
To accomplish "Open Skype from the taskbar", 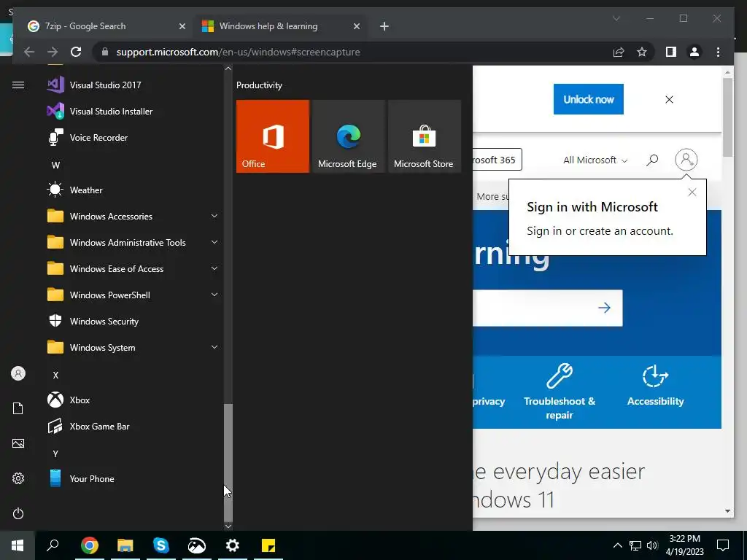I will click(161, 545).
